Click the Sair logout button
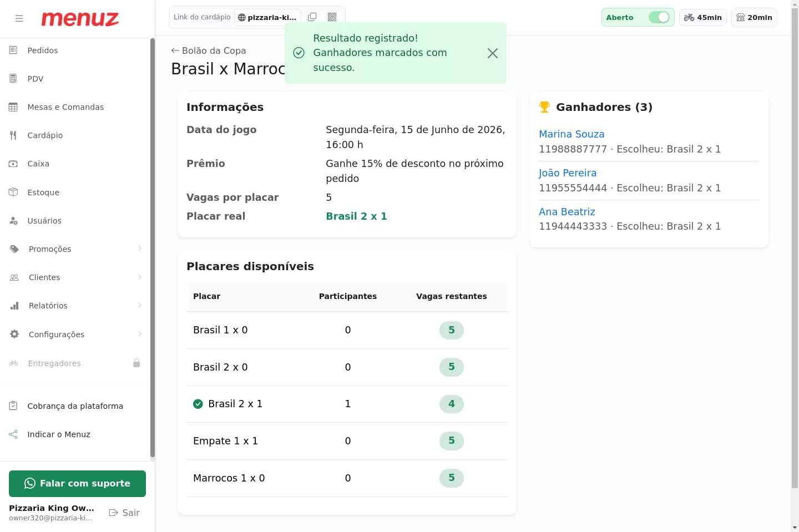The width and height of the screenshot is (799, 532). 124,513
